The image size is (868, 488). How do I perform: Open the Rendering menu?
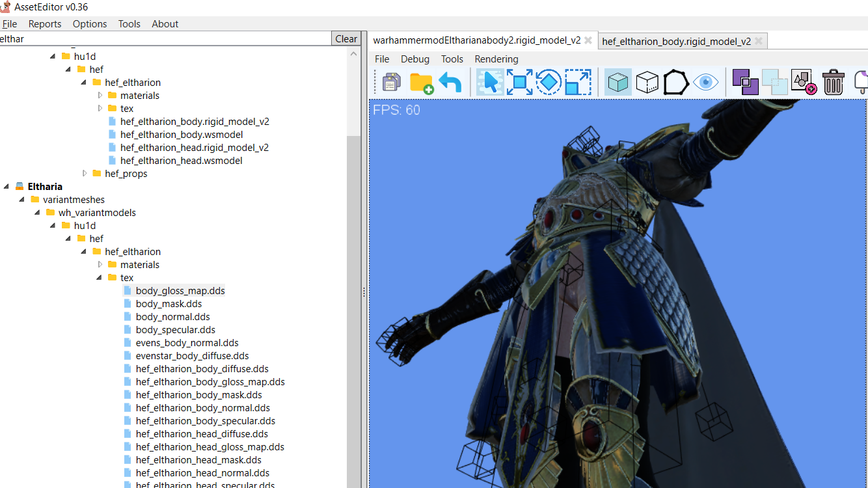coord(496,59)
